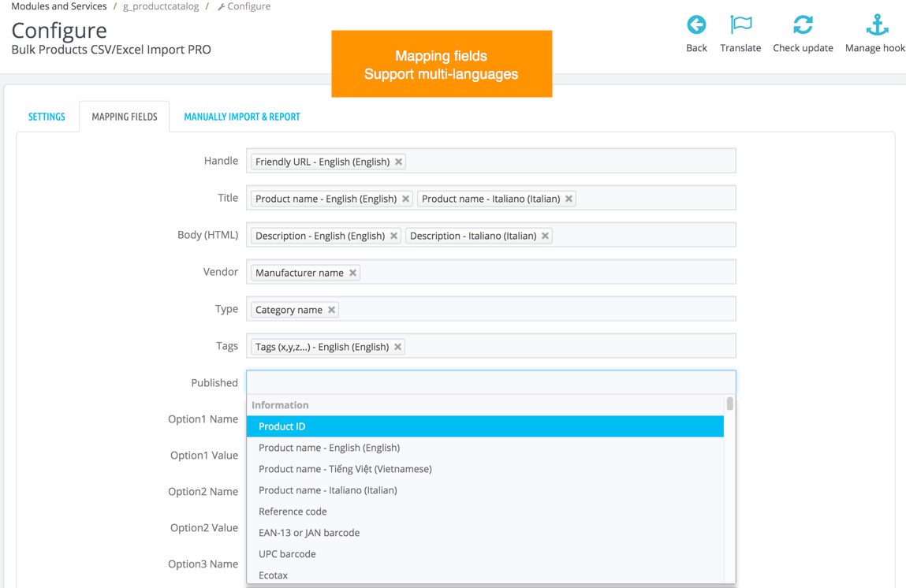Select Product ID dropdown option
The image size is (906, 588).
pyautogui.click(x=485, y=426)
